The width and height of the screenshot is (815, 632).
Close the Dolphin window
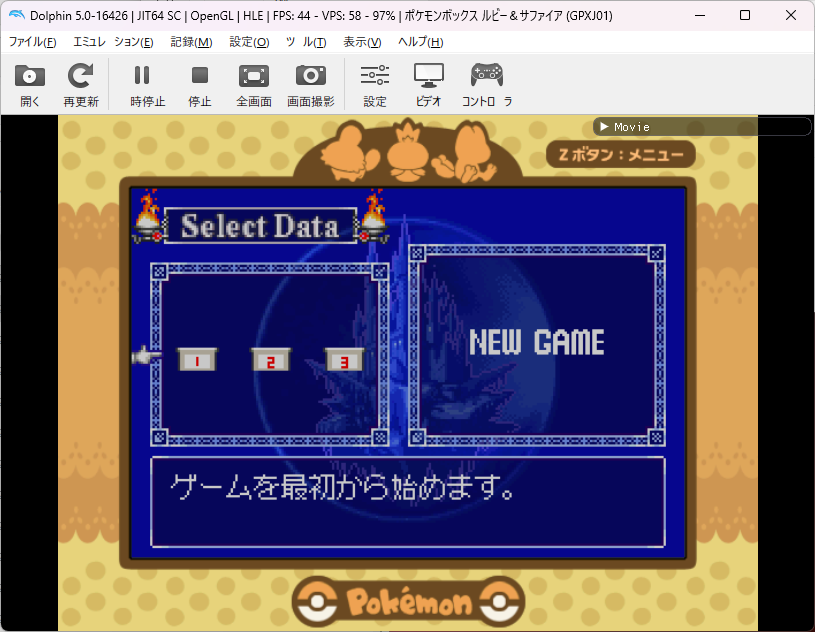point(791,15)
